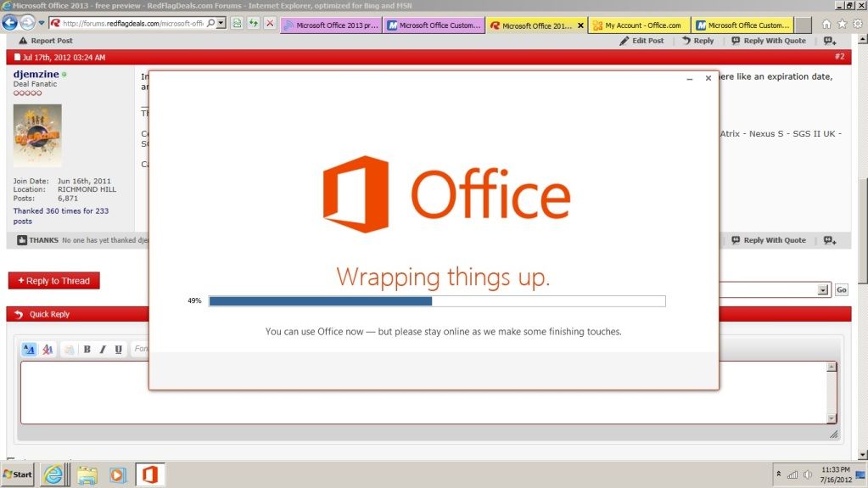Show hidden system tray icons
The width and height of the screenshot is (868, 488).
778,474
